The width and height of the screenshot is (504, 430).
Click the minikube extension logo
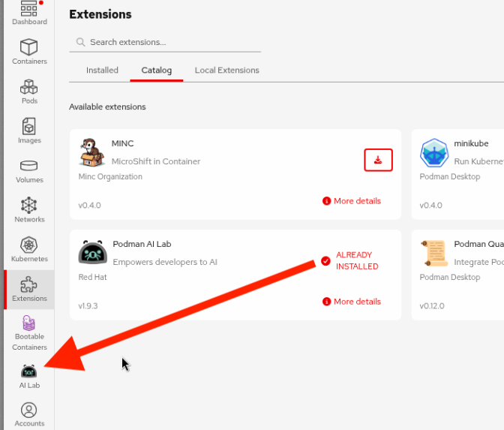pos(434,153)
